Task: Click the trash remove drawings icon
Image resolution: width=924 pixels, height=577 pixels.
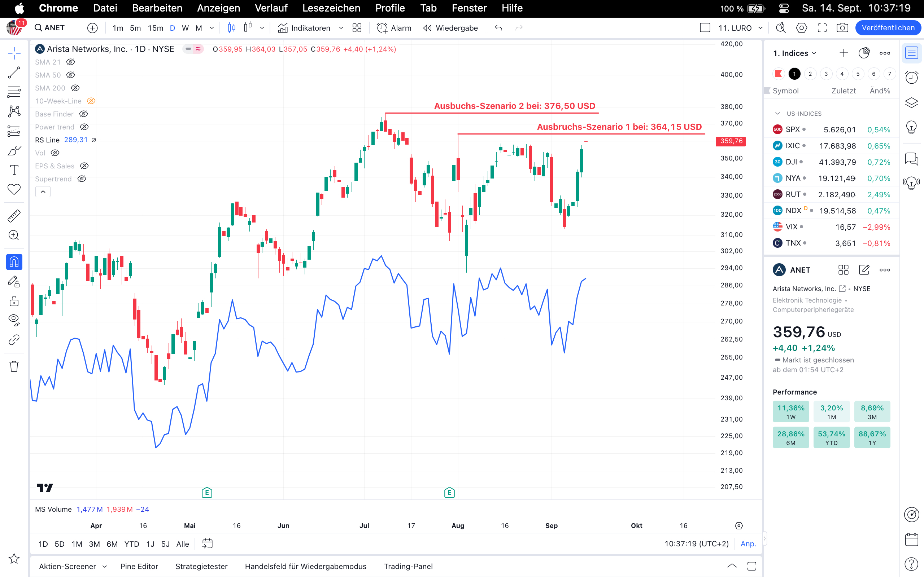Action: [x=14, y=366]
